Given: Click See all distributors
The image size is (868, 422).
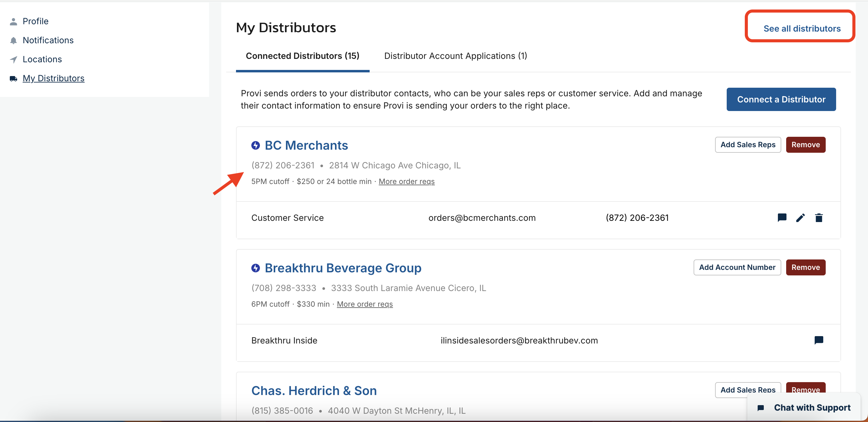Looking at the screenshot, I should pyautogui.click(x=801, y=28).
